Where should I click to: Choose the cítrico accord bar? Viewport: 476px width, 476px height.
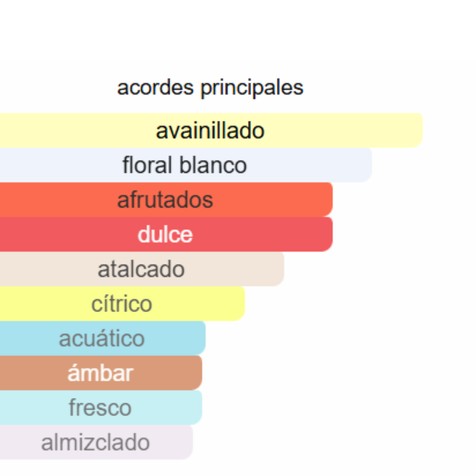click(x=122, y=304)
